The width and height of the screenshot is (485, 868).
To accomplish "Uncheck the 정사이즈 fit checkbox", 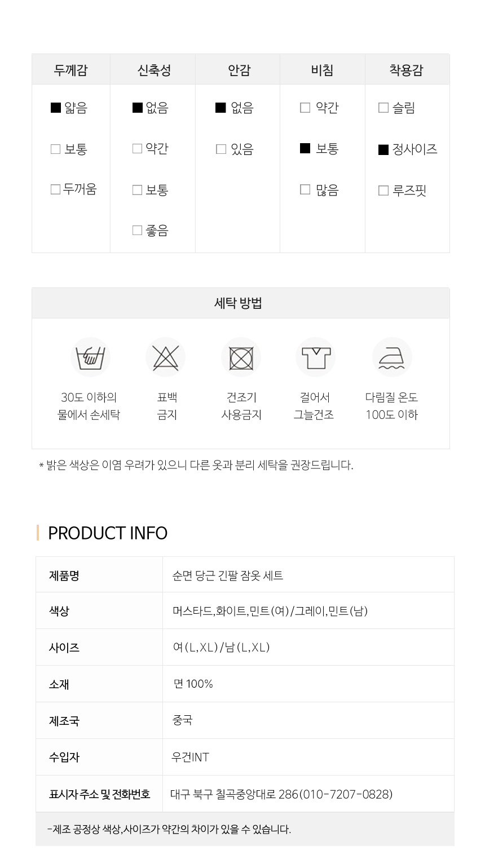I will tap(383, 149).
